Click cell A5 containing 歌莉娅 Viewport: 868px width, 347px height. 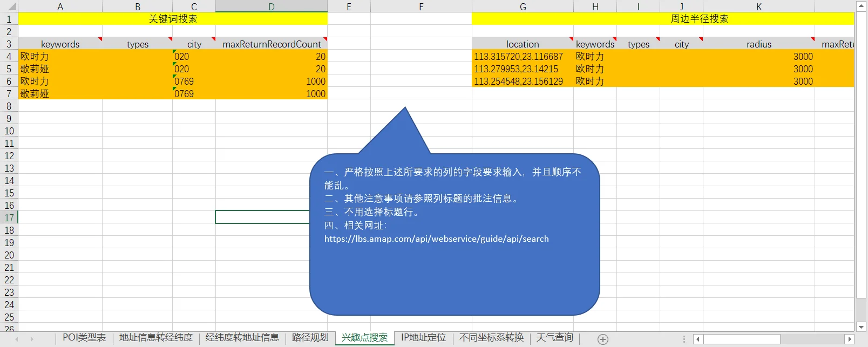tap(60, 69)
